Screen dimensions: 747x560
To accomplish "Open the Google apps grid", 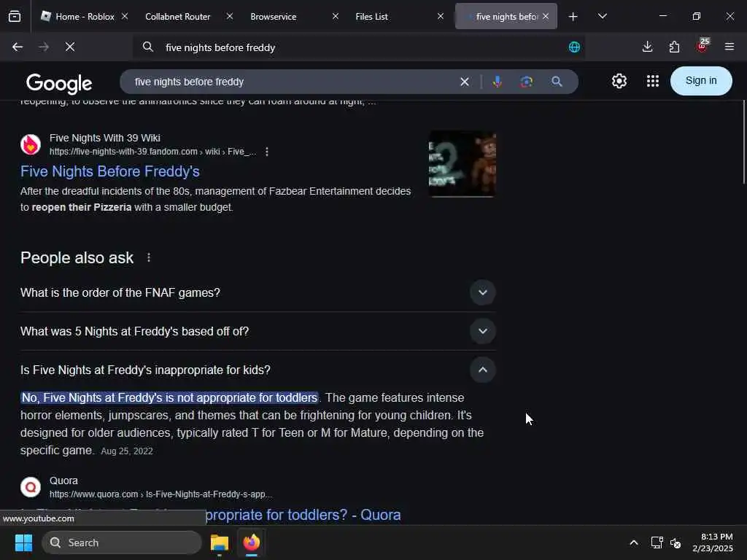I will (653, 81).
